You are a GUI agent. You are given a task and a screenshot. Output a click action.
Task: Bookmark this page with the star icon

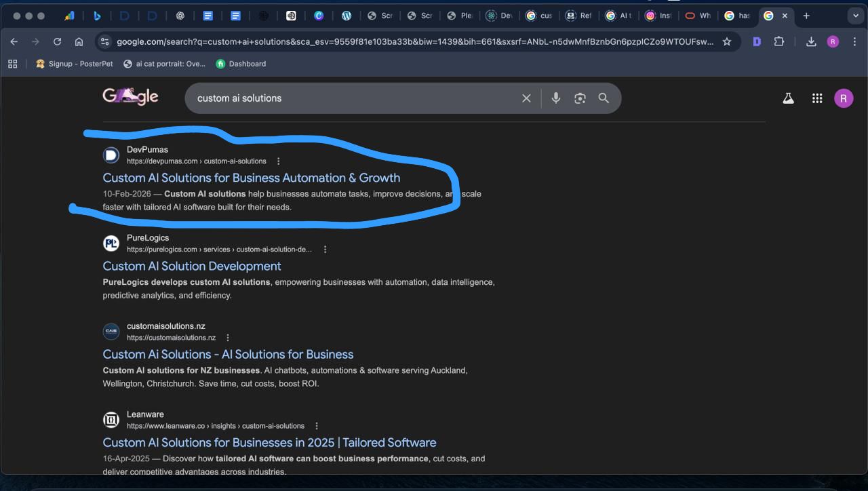tap(727, 41)
